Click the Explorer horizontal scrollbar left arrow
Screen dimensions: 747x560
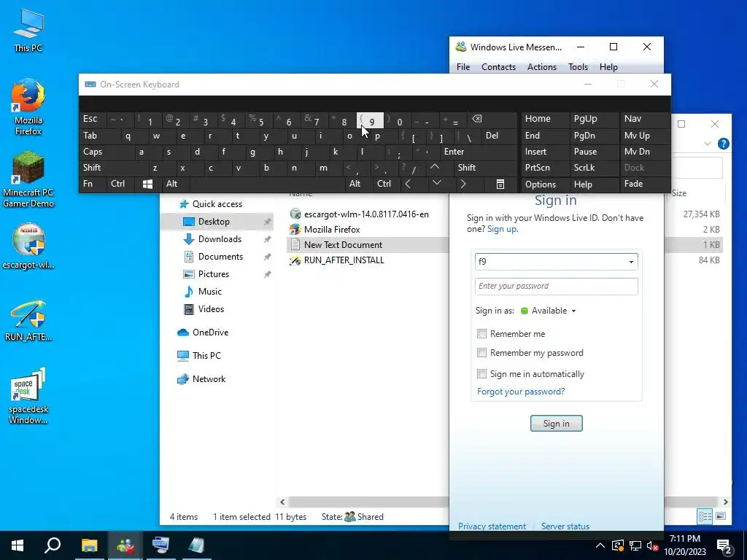(x=282, y=502)
